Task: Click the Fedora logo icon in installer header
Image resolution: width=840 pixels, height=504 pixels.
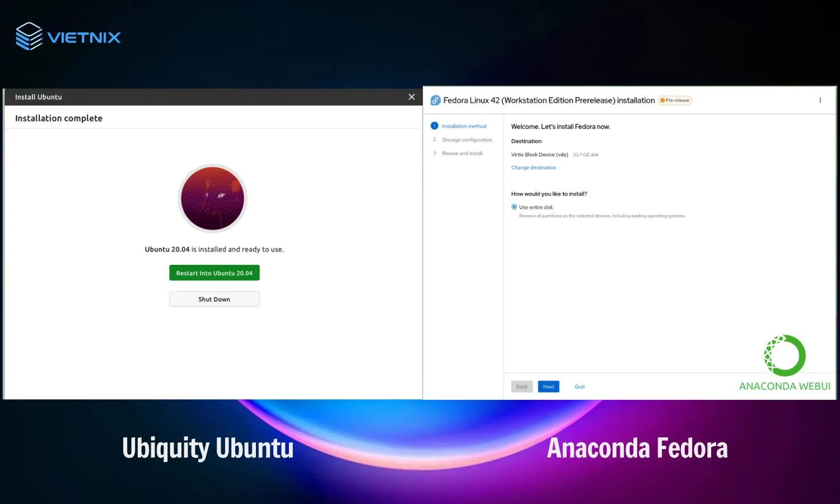Action: tap(435, 100)
